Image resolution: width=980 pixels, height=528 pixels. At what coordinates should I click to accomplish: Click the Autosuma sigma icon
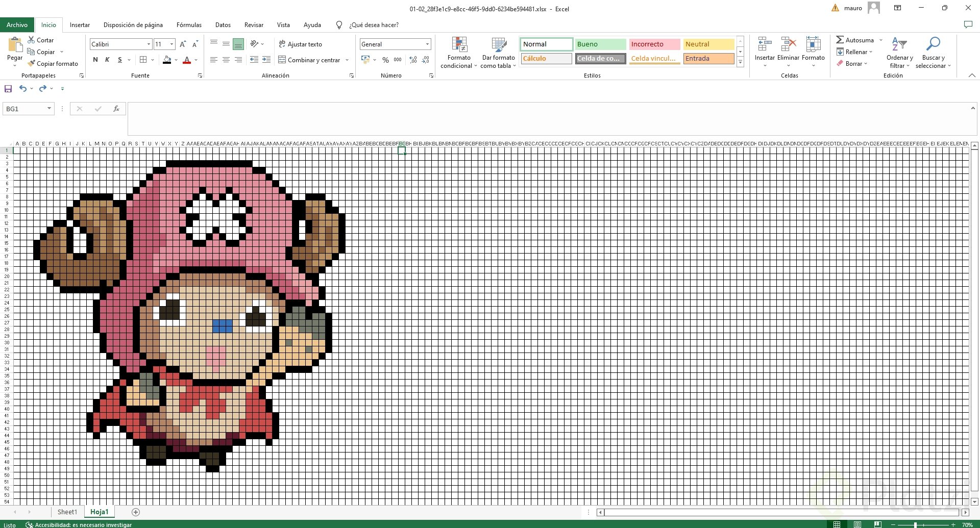pyautogui.click(x=840, y=40)
